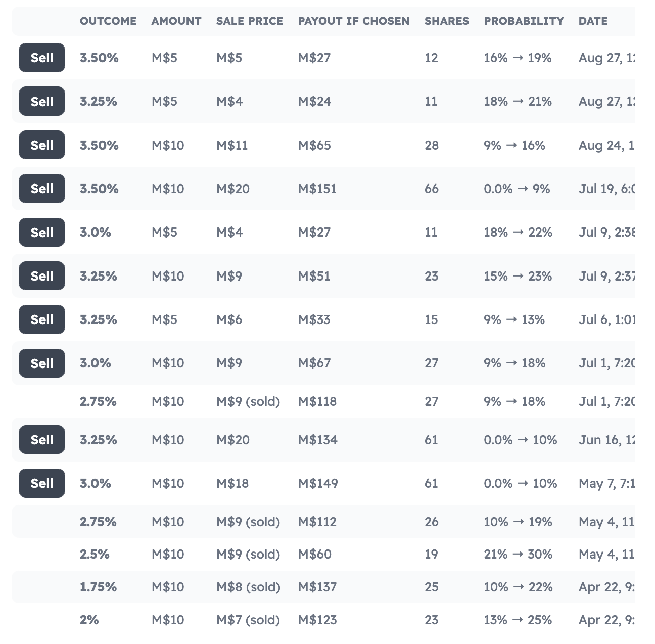Click the Date column header
This screenshot has width=655, height=644.
pos(593,21)
